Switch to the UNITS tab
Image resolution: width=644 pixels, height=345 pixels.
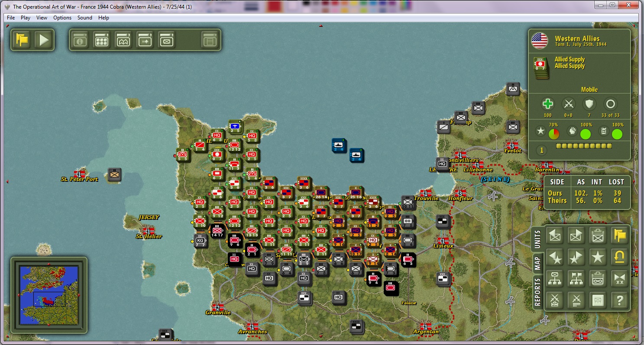537,239
